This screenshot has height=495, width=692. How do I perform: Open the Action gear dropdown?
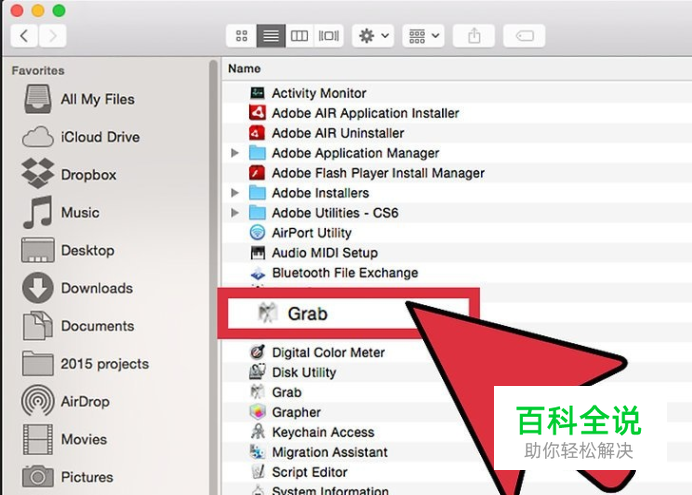point(373,36)
